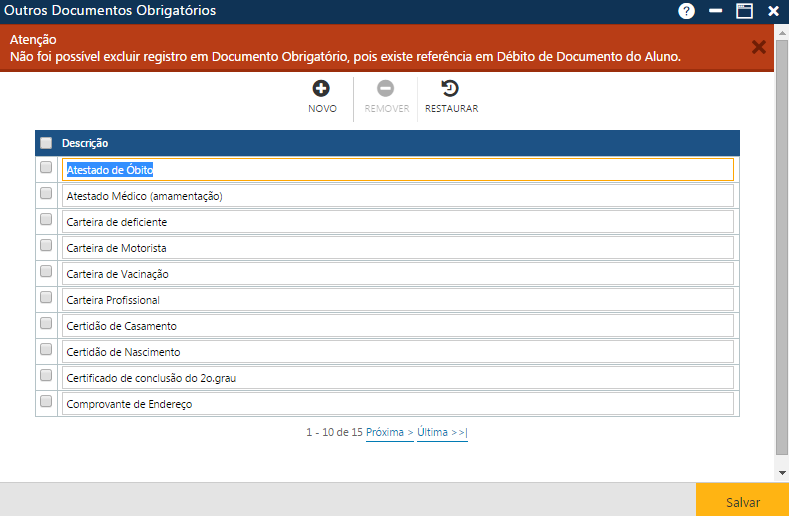Screen dimensions: 789x516
Task: Select checkbox for Carteira de Motorista
Action: tap(46, 245)
